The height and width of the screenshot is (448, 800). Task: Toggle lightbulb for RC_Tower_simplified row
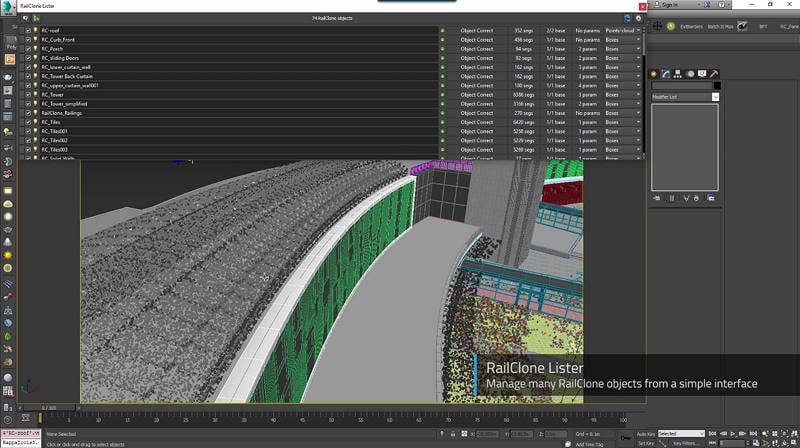(x=35, y=104)
